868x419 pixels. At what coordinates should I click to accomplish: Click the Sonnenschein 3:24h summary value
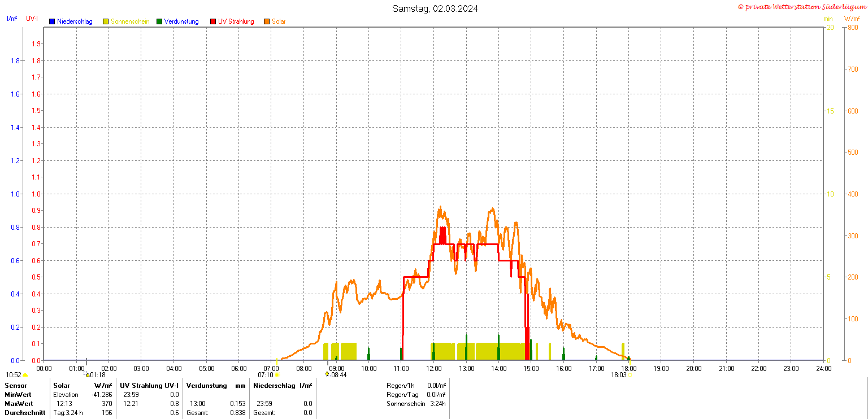437,404
